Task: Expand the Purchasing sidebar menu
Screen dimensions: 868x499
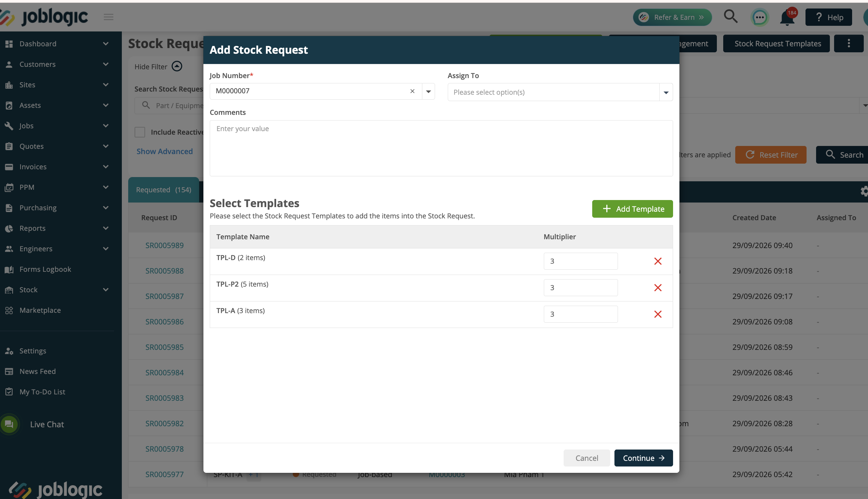Action: [57, 208]
